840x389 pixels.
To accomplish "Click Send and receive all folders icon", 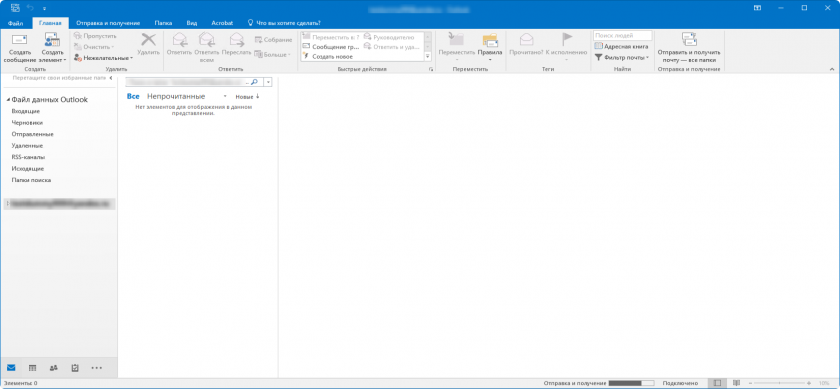I will 689,40.
